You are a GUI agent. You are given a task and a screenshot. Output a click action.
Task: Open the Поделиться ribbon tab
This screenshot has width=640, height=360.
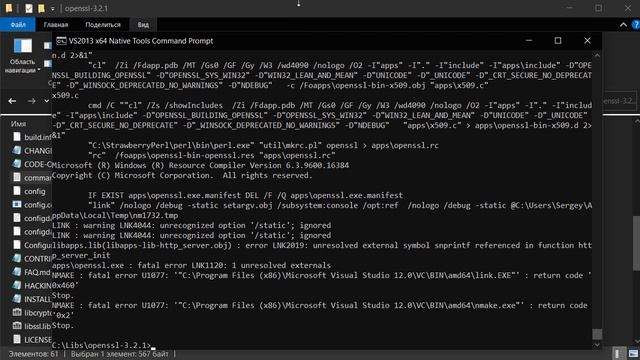[103, 24]
